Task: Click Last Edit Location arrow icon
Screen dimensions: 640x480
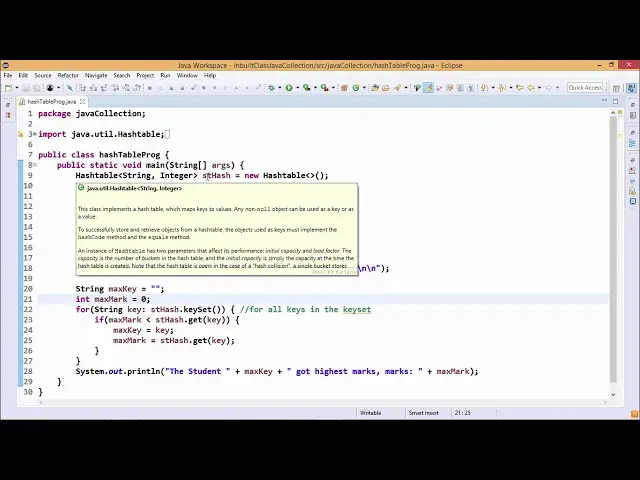Action: click(x=520, y=88)
